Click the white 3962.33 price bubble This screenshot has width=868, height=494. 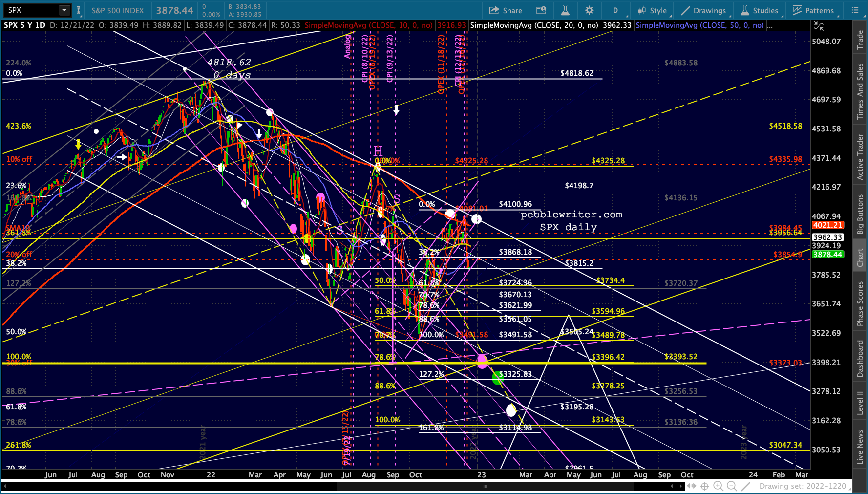[827, 237]
